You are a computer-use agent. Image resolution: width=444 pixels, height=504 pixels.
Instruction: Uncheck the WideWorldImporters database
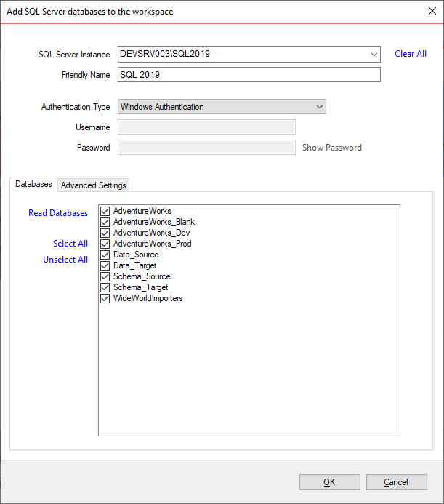(105, 299)
